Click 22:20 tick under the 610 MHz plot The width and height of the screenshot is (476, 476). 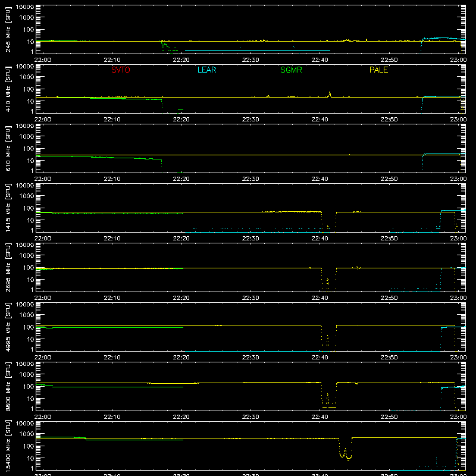point(181,179)
